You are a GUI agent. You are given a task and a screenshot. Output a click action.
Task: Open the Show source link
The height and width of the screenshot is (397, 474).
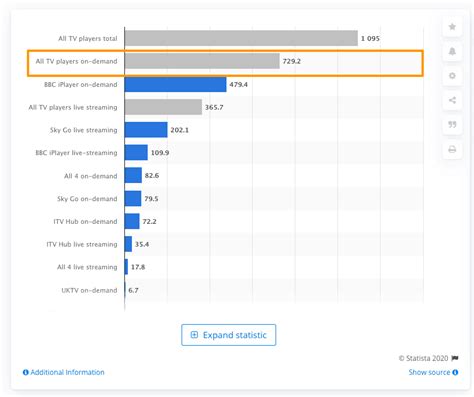[429, 372]
